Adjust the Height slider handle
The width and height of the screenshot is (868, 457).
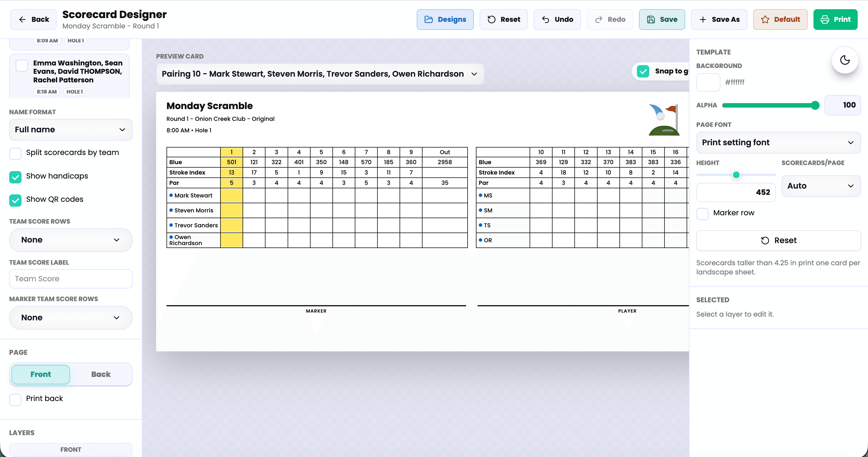click(x=736, y=175)
